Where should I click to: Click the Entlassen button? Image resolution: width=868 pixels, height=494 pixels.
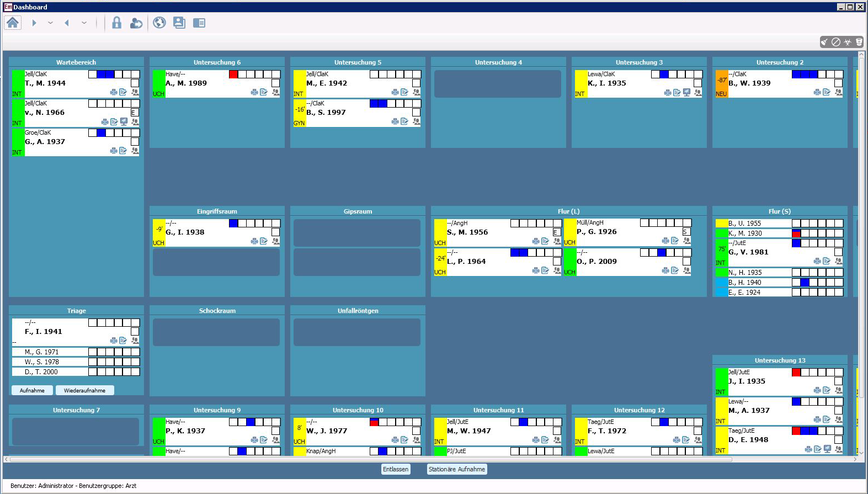tap(396, 469)
